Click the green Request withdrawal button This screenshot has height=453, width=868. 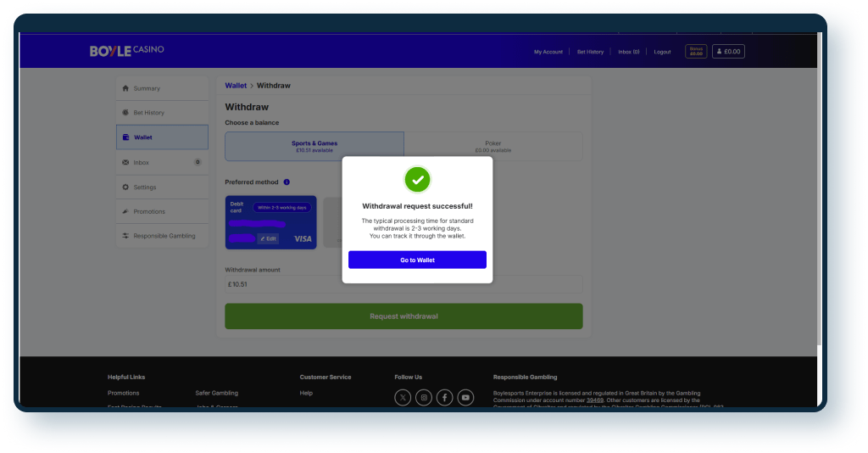[403, 316]
